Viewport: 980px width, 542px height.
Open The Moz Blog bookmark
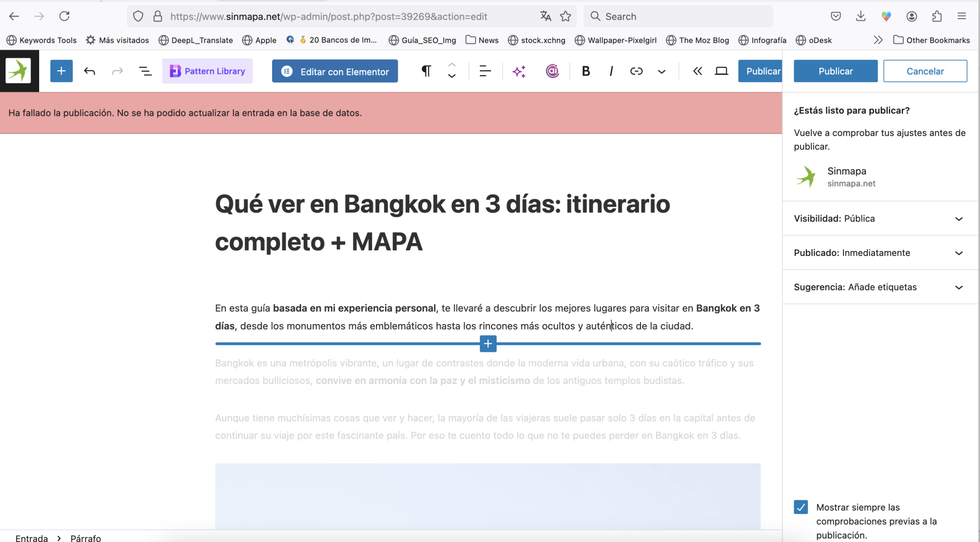(698, 40)
